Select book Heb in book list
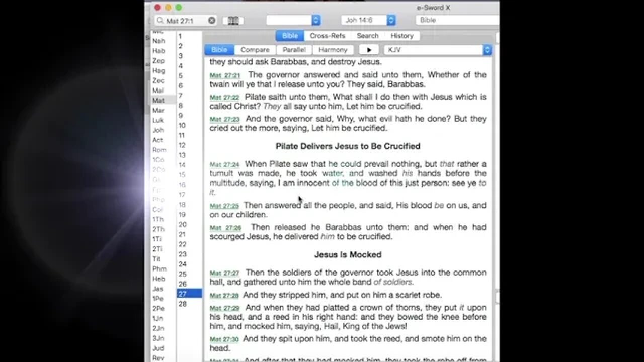 click(x=158, y=279)
